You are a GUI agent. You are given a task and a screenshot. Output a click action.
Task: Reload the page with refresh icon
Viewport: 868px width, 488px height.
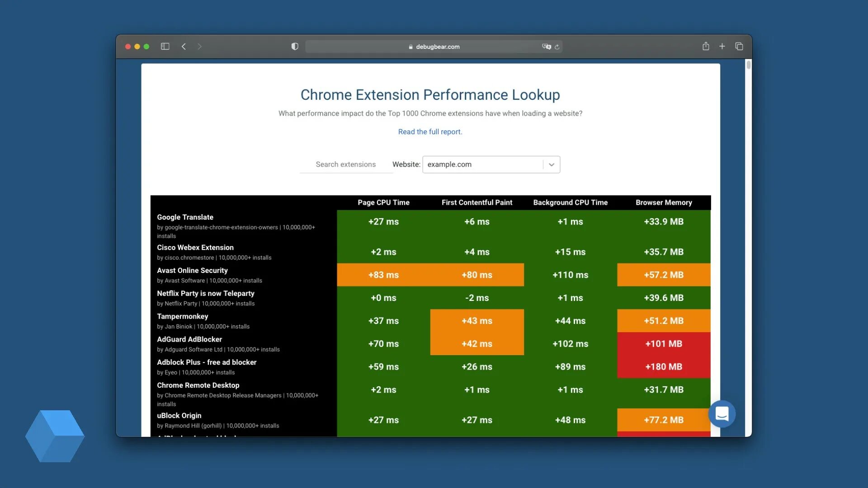[x=557, y=47]
